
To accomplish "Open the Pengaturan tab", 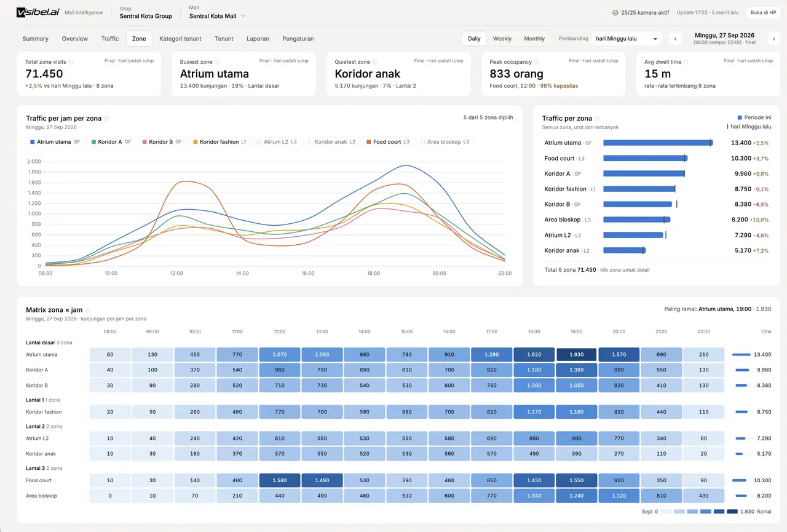I will pos(298,39).
